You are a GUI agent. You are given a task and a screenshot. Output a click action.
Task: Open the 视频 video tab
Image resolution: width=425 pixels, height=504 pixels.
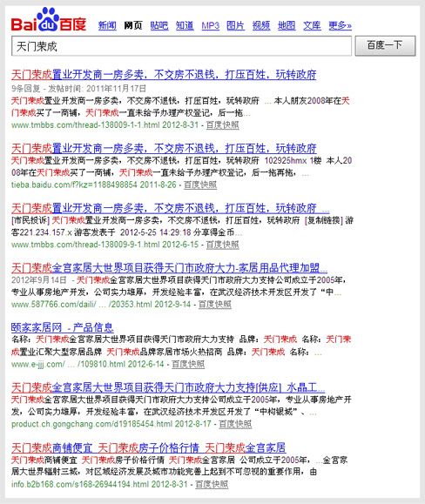click(x=261, y=25)
